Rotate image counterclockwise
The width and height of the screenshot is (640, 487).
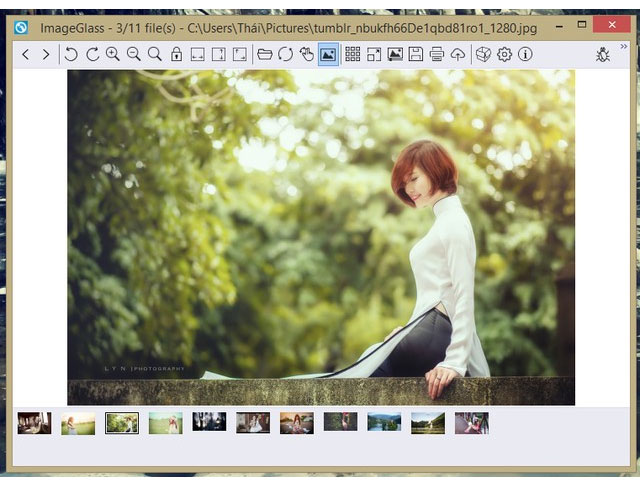pyautogui.click(x=71, y=54)
